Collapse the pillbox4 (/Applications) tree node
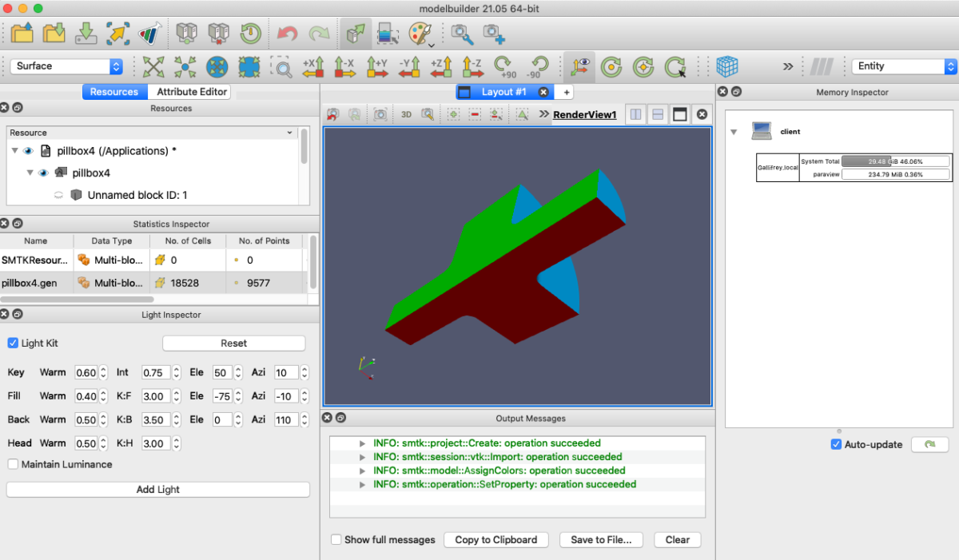959x560 pixels. click(15, 150)
